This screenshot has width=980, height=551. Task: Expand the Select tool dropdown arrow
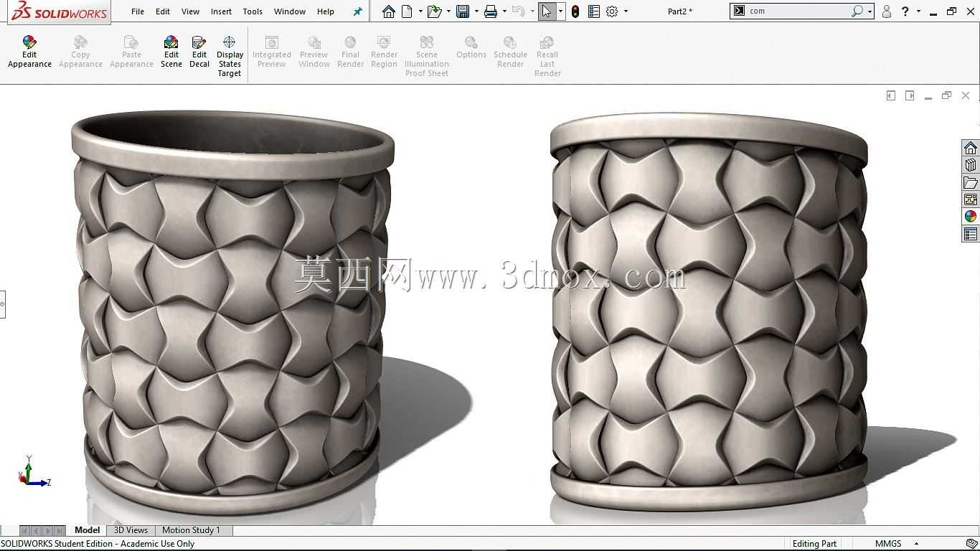click(560, 11)
